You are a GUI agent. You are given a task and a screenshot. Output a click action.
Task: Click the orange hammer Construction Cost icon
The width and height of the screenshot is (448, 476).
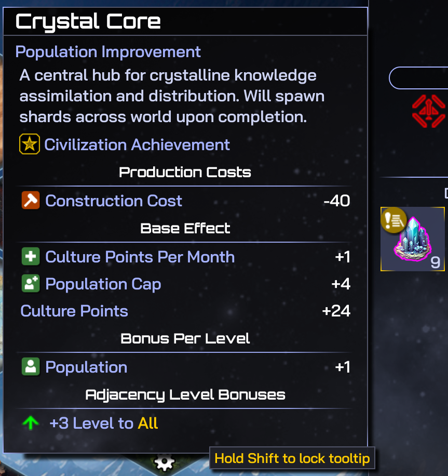click(31, 201)
